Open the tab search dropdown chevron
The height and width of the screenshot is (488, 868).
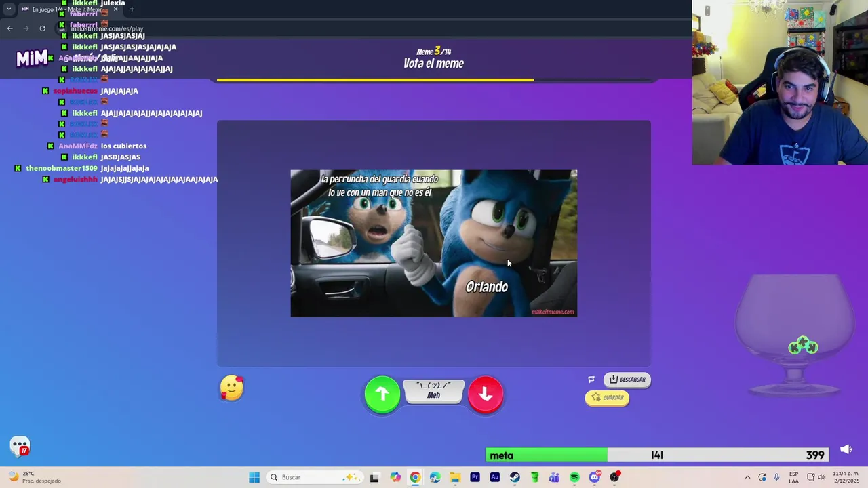click(x=8, y=9)
